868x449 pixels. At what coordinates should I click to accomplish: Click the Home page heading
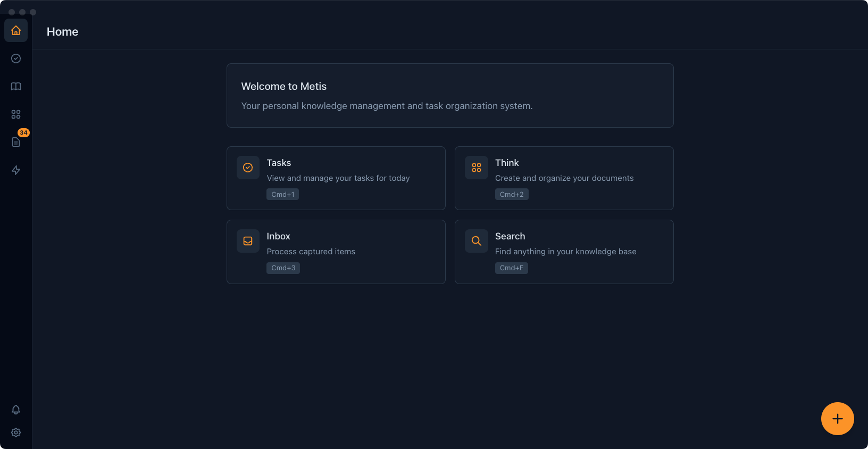click(x=62, y=32)
